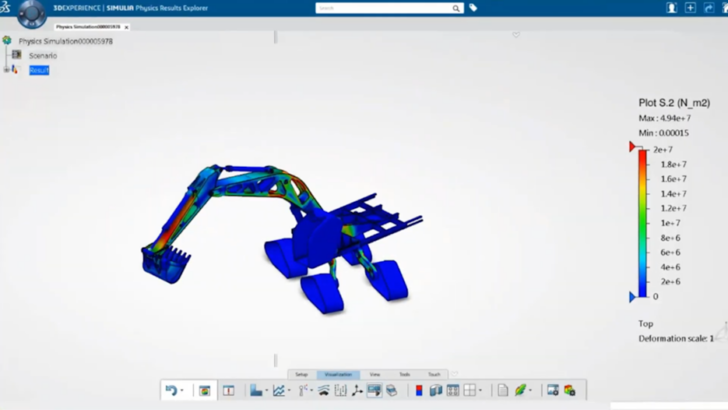This screenshot has width=728, height=410.
Task: Click the share arrow icon in top bar
Action: pos(709,7)
